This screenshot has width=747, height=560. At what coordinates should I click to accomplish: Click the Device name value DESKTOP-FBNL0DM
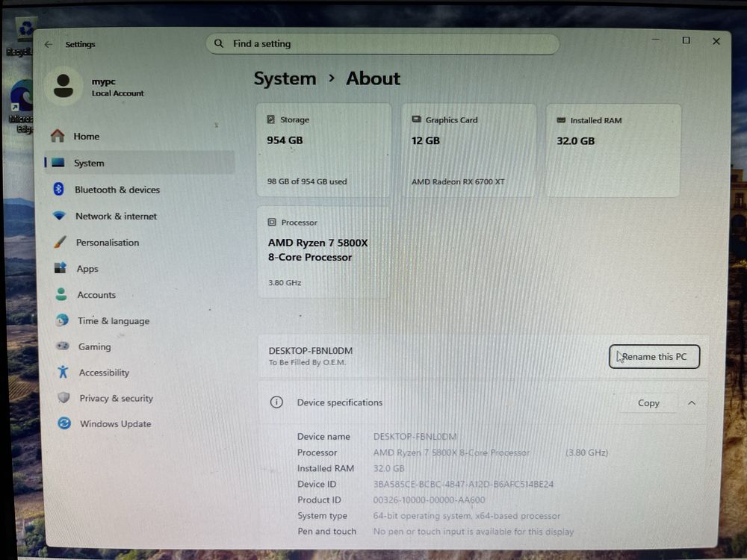pos(415,436)
